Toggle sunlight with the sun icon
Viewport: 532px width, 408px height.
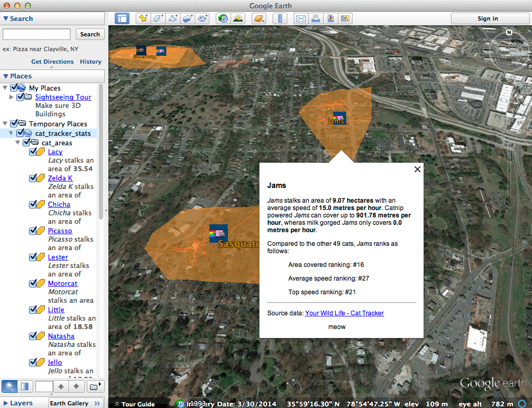click(238, 18)
